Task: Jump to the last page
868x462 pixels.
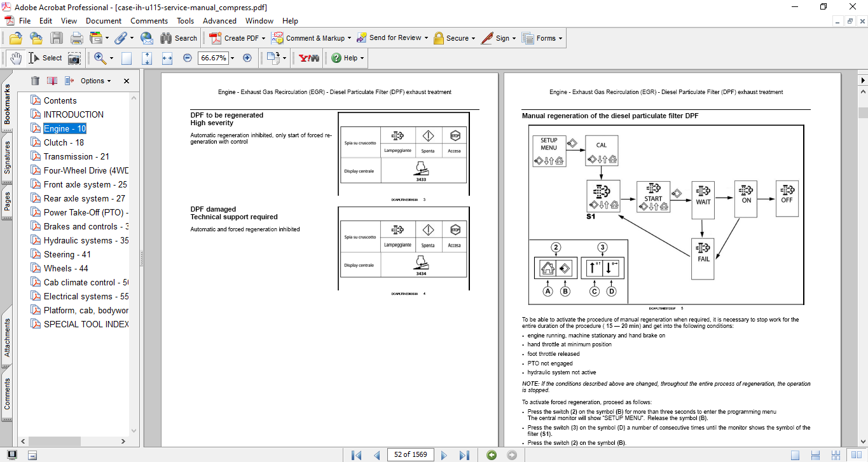Action: (x=464, y=455)
